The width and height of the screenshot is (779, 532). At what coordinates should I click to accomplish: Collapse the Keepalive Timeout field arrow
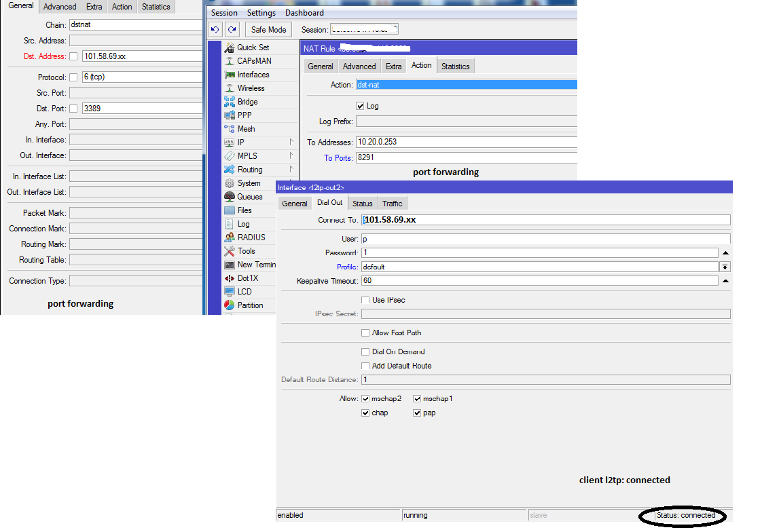(725, 281)
